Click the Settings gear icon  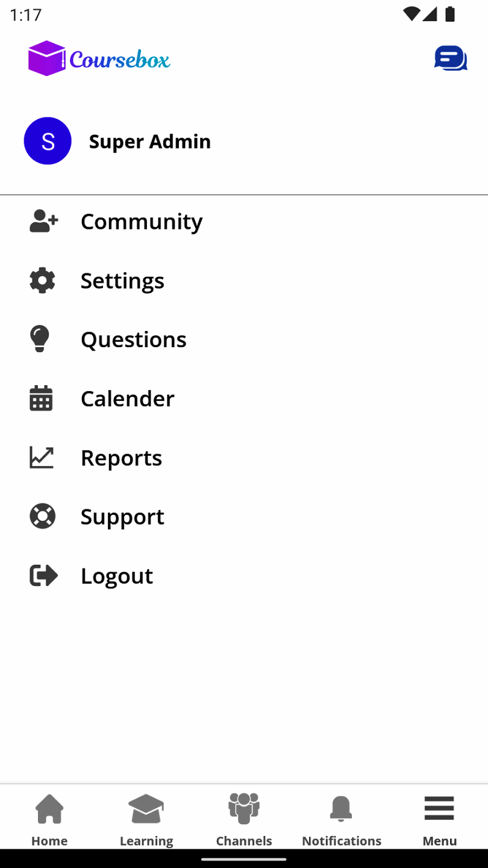pyautogui.click(x=42, y=281)
